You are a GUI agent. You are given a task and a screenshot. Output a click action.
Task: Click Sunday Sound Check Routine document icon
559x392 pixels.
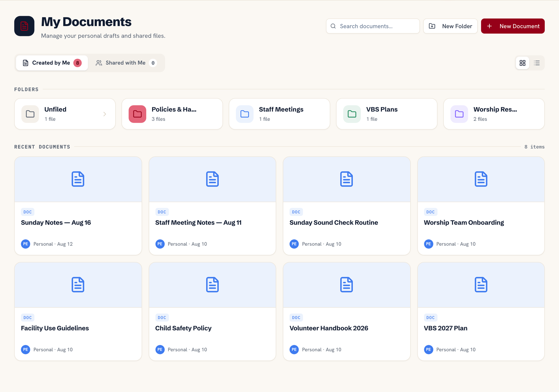tap(347, 179)
